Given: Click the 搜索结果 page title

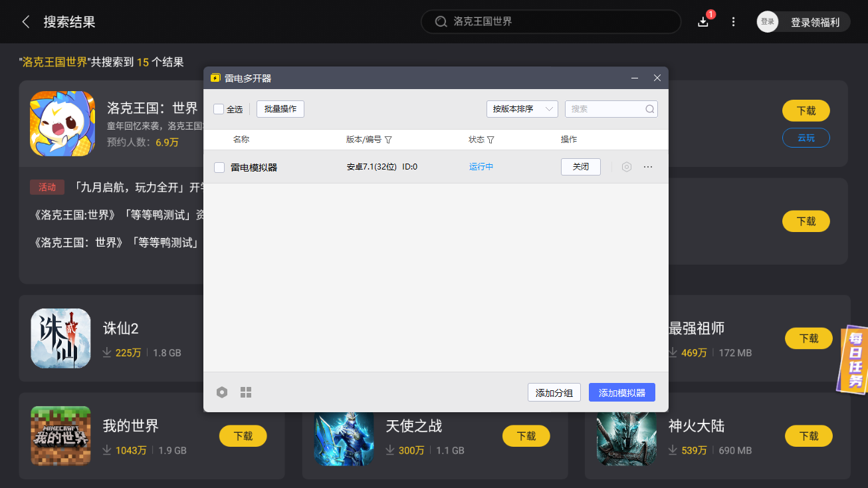Looking at the screenshot, I should [70, 22].
